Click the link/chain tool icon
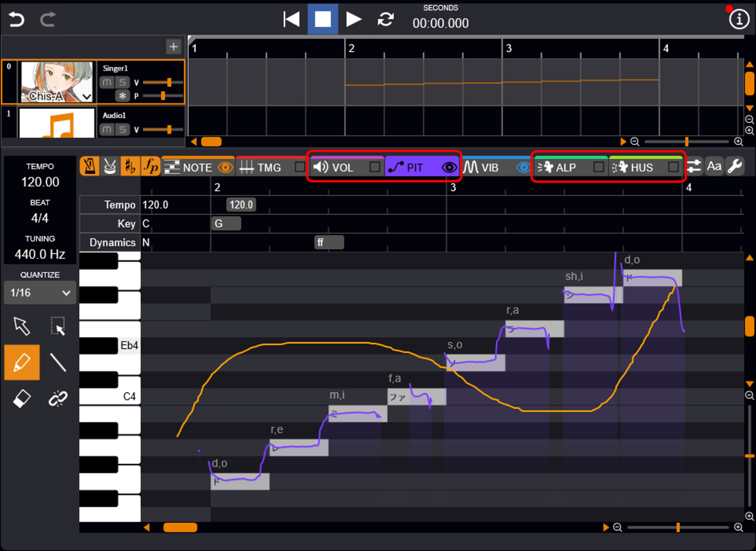 [58, 399]
